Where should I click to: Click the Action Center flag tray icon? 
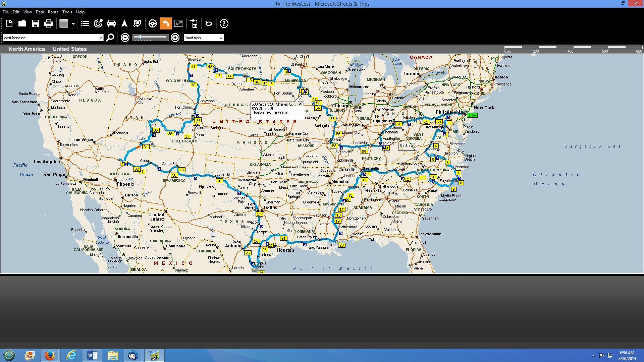pyautogui.click(x=602, y=355)
